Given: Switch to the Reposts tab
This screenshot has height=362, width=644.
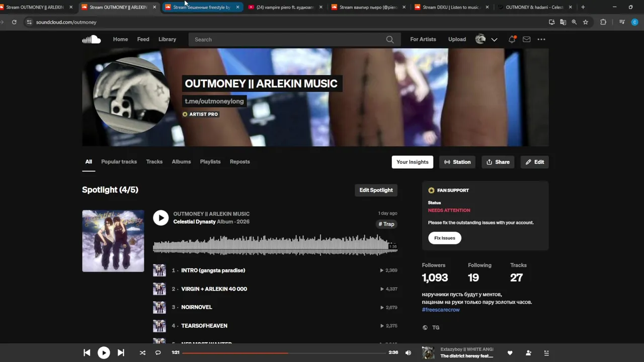Looking at the screenshot, I should pos(239,162).
